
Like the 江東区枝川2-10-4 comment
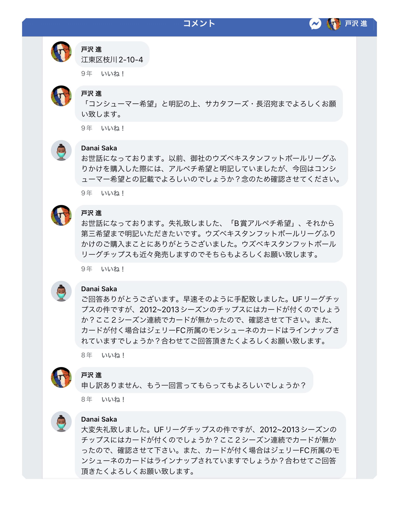pyautogui.click(x=112, y=74)
